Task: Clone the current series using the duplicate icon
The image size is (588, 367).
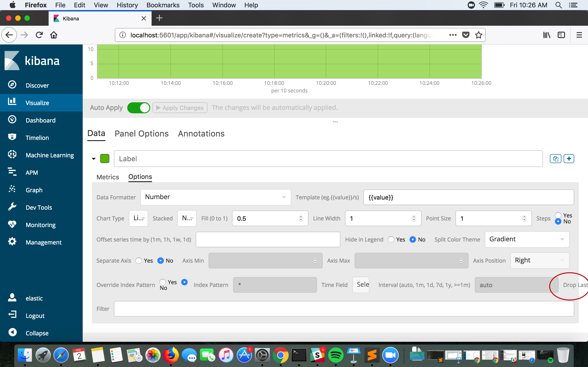Action: tap(555, 158)
